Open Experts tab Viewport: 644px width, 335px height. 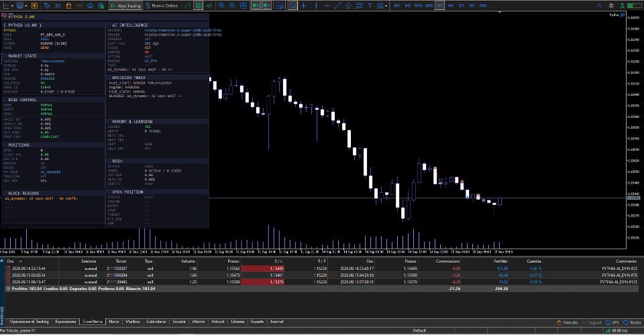tap(257, 322)
